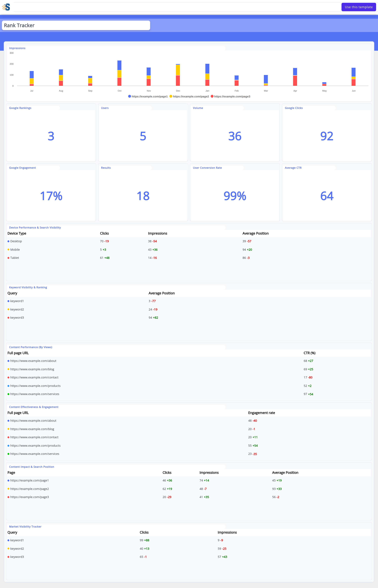This screenshot has height=588, width=378.
Task: Select the Desktop device row
Action: point(189,241)
